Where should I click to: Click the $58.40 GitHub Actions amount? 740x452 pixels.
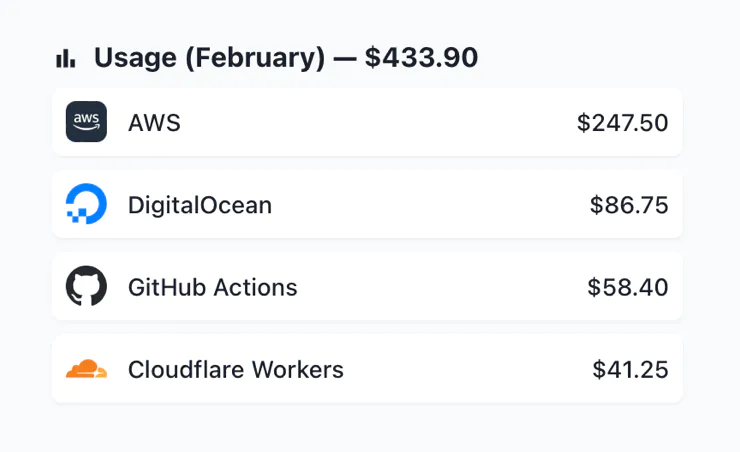tap(627, 287)
